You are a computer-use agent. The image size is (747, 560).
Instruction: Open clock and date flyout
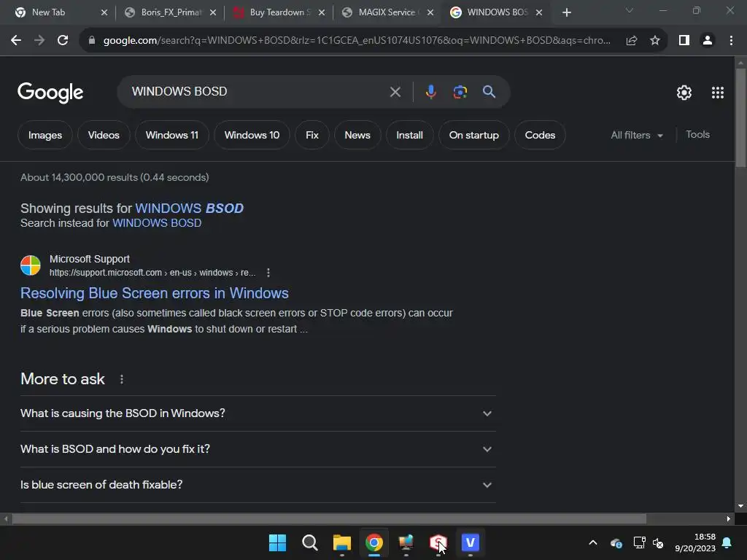click(x=695, y=542)
